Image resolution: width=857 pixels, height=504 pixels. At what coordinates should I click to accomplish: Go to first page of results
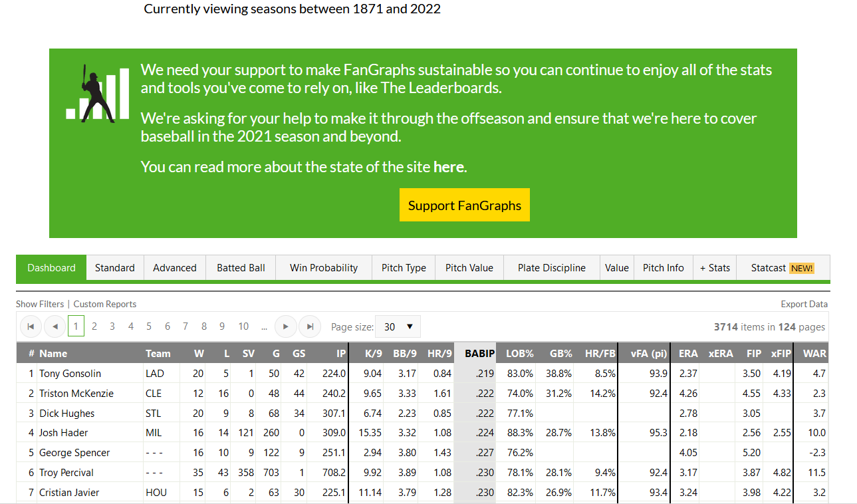[x=31, y=326]
